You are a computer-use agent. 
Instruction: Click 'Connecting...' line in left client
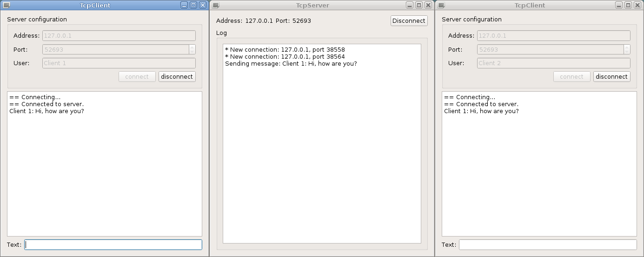[x=35, y=97]
